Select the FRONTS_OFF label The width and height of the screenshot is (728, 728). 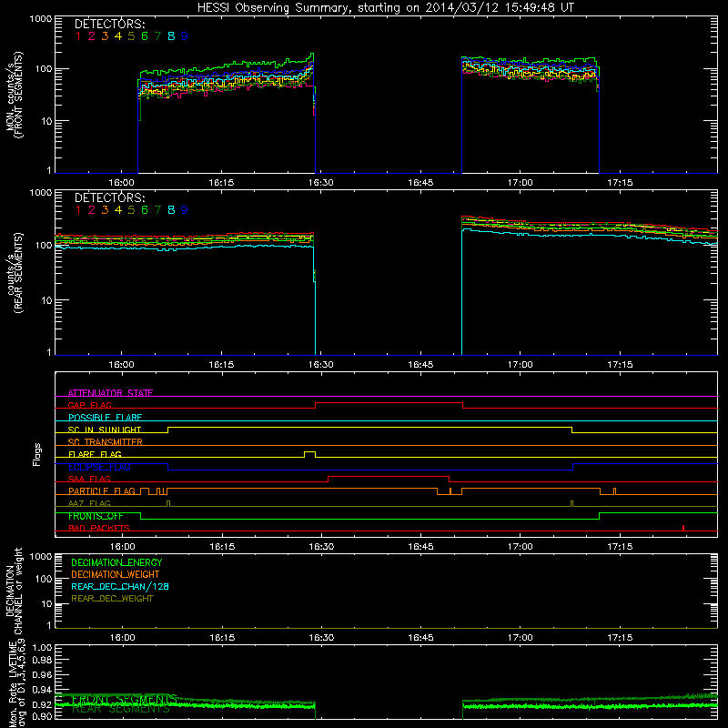click(96, 516)
